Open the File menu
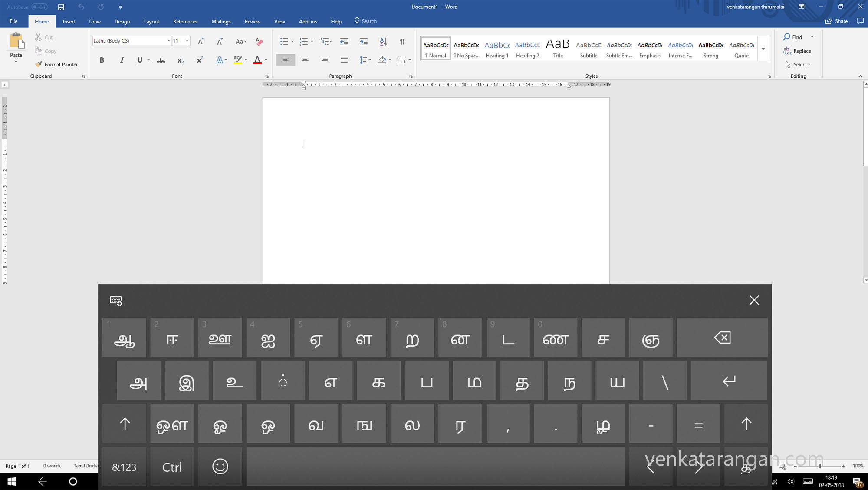 click(x=14, y=21)
